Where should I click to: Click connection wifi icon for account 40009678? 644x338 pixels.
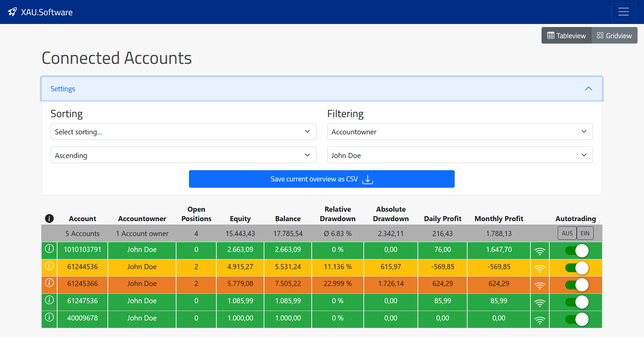[x=540, y=320]
